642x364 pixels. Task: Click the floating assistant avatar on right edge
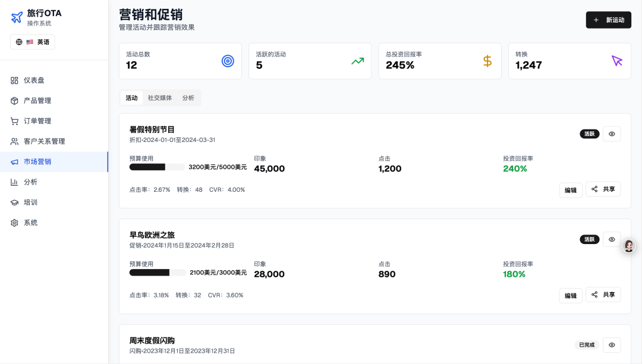click(x=629, y=246)
